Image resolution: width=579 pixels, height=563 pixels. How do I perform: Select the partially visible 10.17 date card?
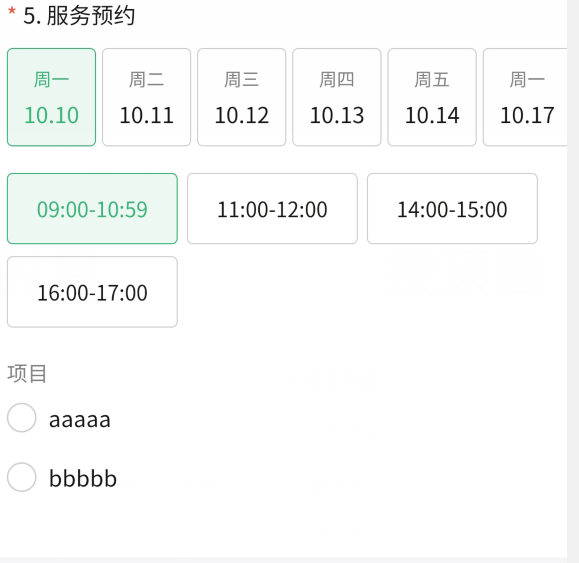525,97
